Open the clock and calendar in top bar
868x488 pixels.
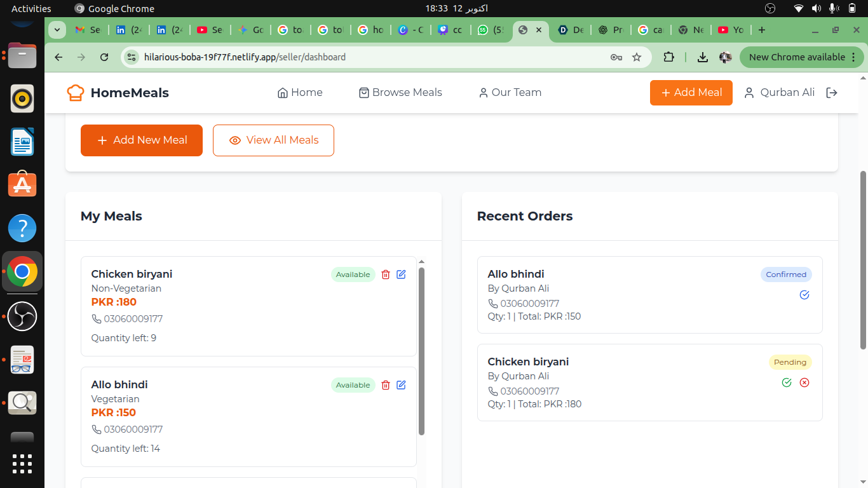[456, 8]
